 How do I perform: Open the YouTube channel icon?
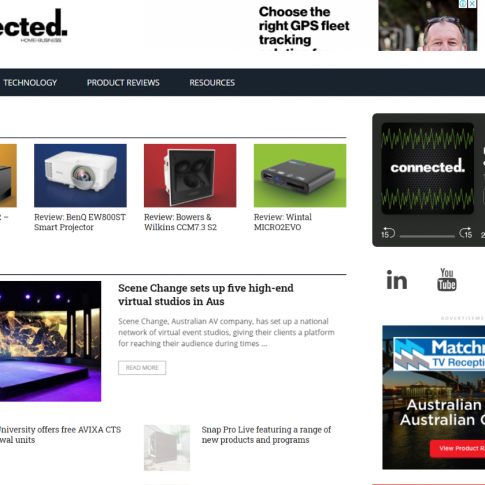pyautogui.click(x=447, y=279)
